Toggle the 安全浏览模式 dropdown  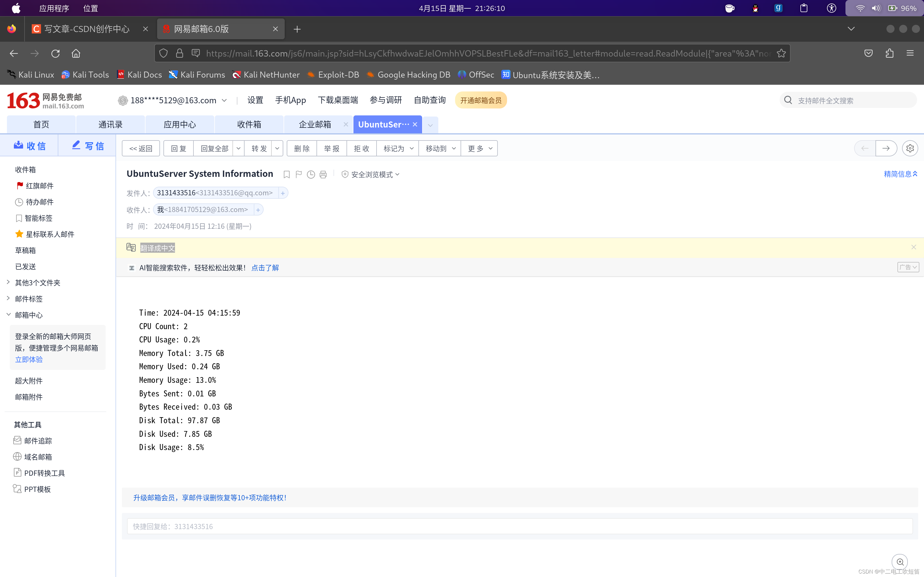pos(371,174)
